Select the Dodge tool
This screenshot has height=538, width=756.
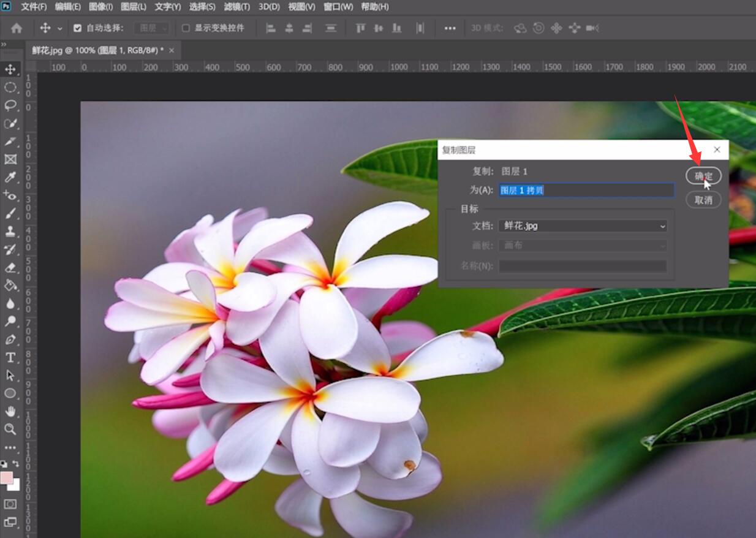pyautogui.click(x=10, y=321)
